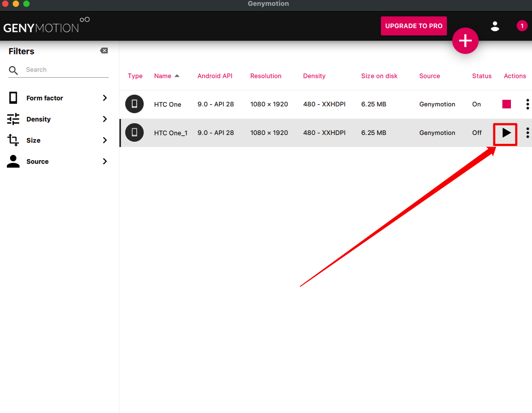Image resolution: width=532 pixels, height=413 pixels.
Task: Sort by the Android API column header
Action: pos(214,76)
